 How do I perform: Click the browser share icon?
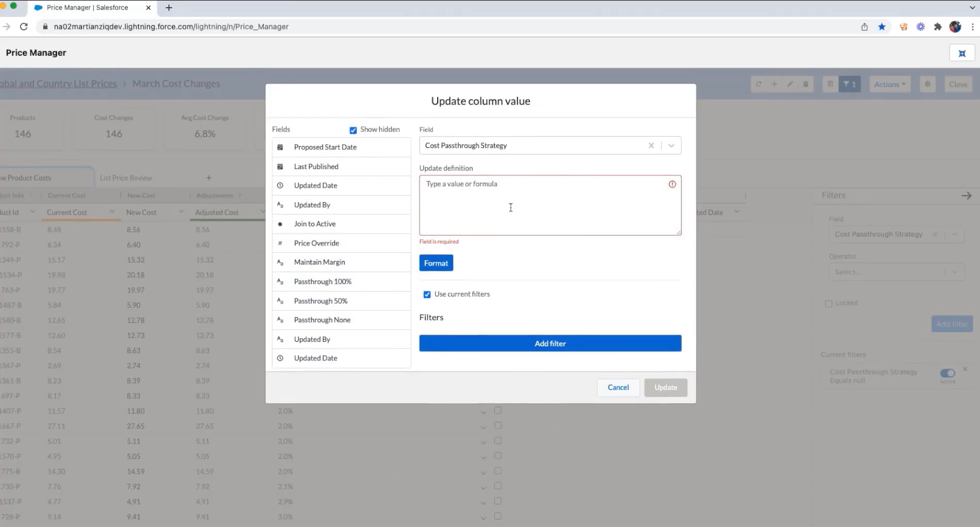tap(865, 27)
